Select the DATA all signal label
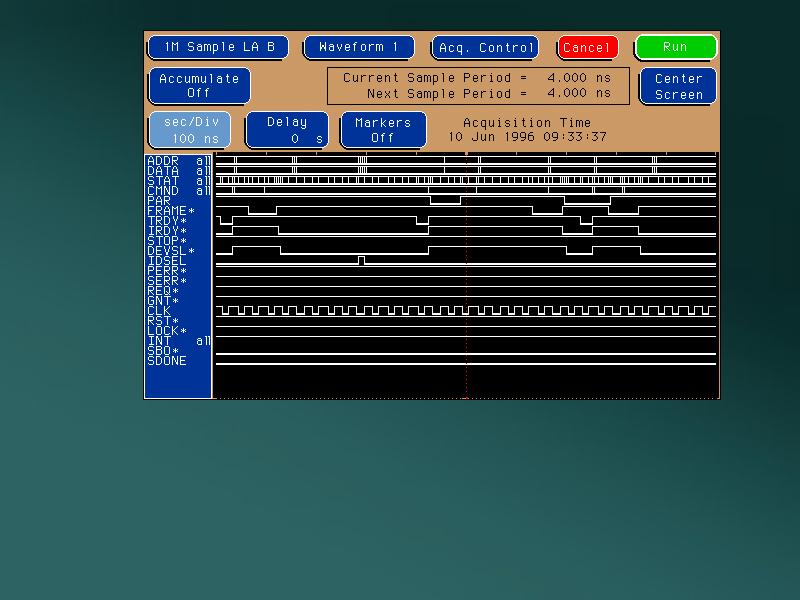The width and height of the screenshot is (800, 600). [x=178, y=171]
